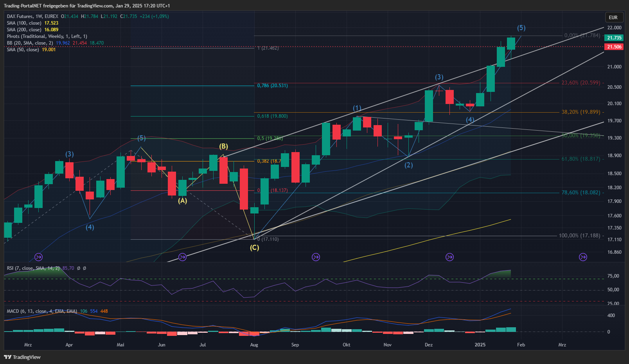This screenshot has width=629, height=364.
Task: Click the 75,00 level on RSI scale
Action: [613, 276]
